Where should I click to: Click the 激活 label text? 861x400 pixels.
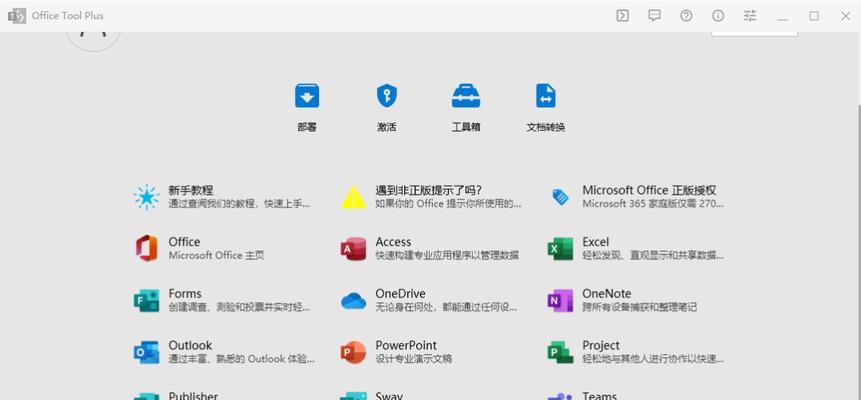387,127
